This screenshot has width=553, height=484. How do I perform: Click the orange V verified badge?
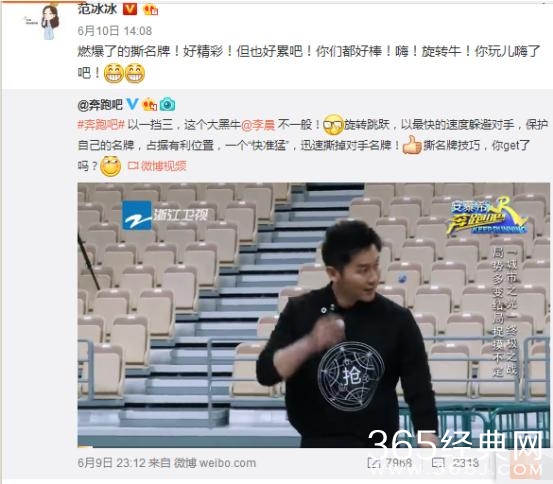pyautogui.click(x=129, y=10)
